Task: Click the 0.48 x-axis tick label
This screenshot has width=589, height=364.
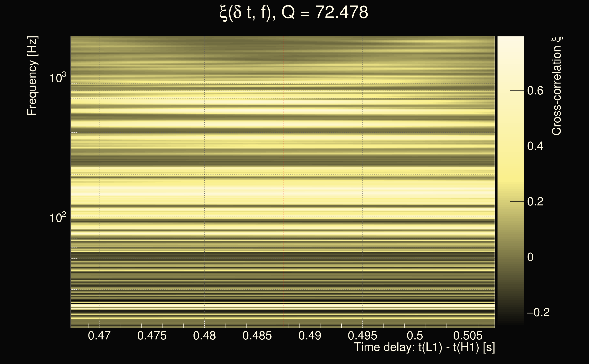Action: click(204, 335)
